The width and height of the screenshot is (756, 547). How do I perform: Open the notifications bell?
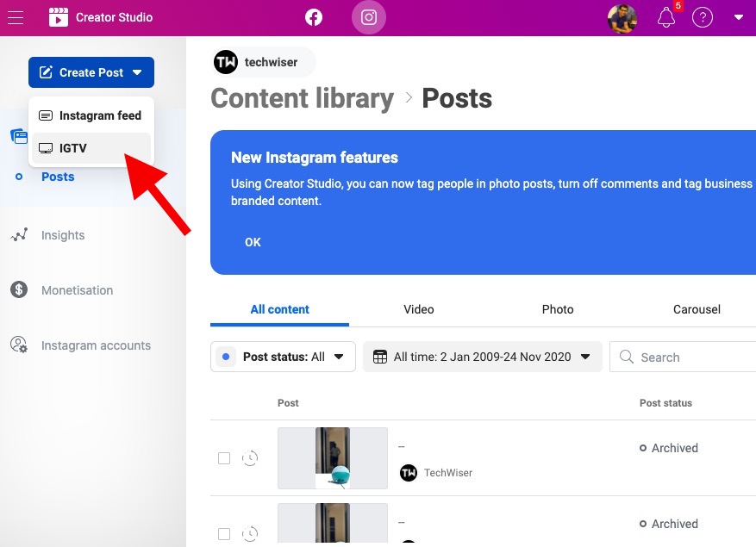coord(666,18)
